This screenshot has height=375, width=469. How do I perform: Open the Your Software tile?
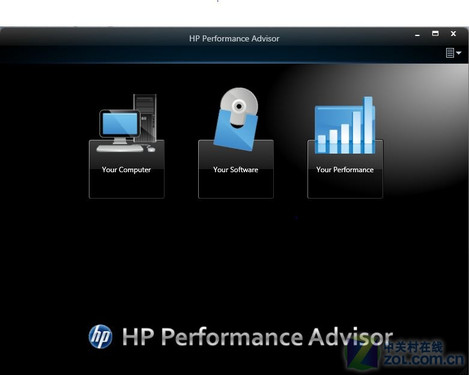236,169
